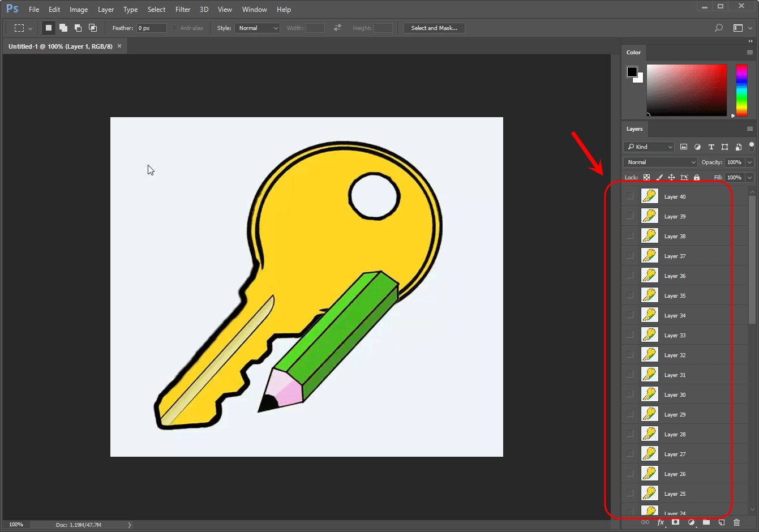Click the Feather value field

coord(152,28)
